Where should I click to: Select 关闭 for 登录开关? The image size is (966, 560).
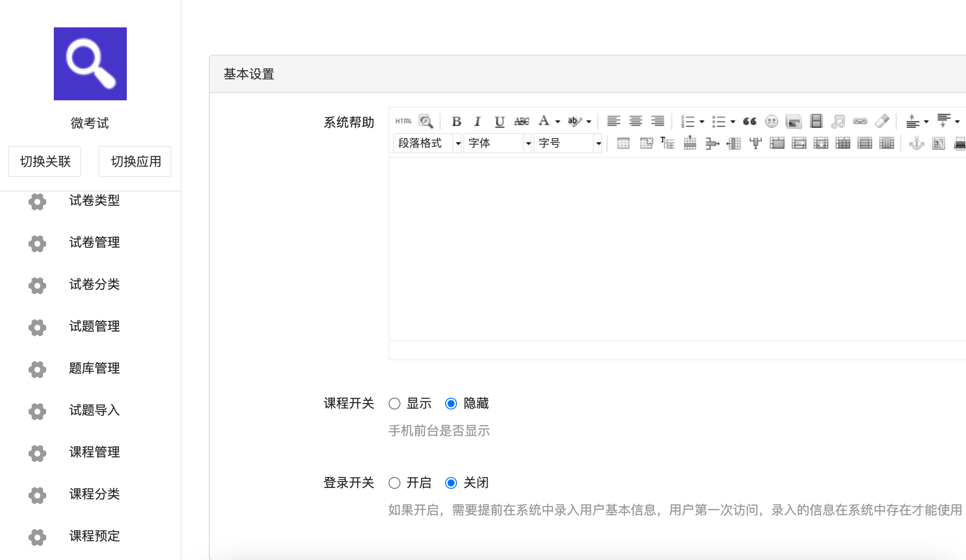[x=451, y=483]
